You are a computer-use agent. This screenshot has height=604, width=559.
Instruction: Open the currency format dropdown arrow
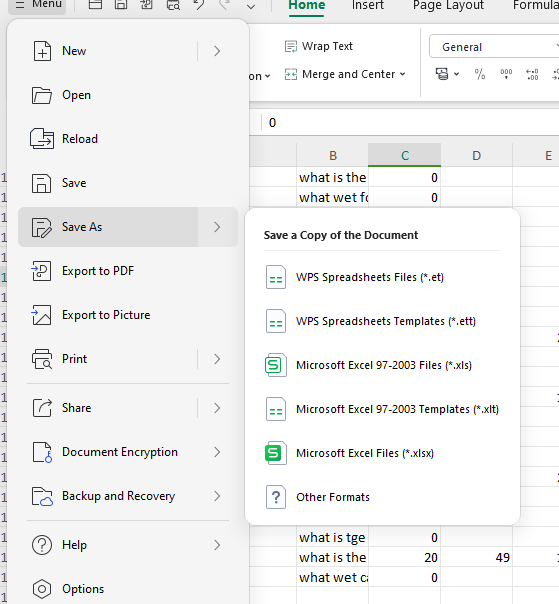457,74
